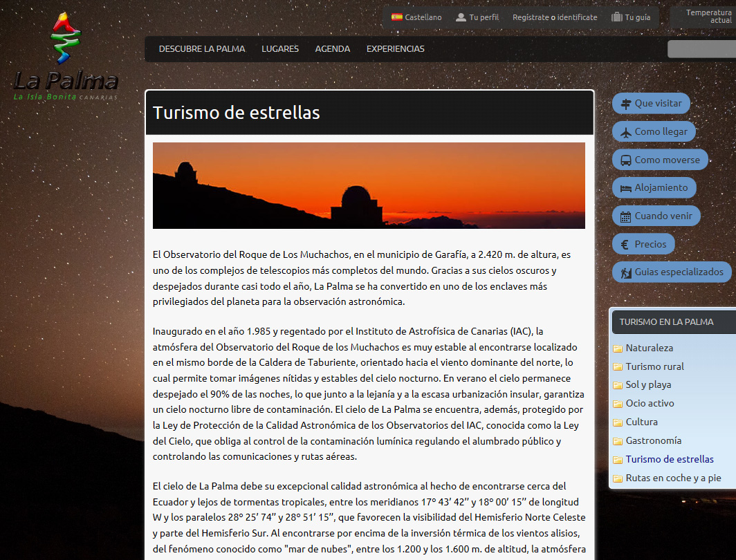Screen dimensions: 736x560
Task: Click the bed icon on Alojamiento
Action: tap(625, 188)
